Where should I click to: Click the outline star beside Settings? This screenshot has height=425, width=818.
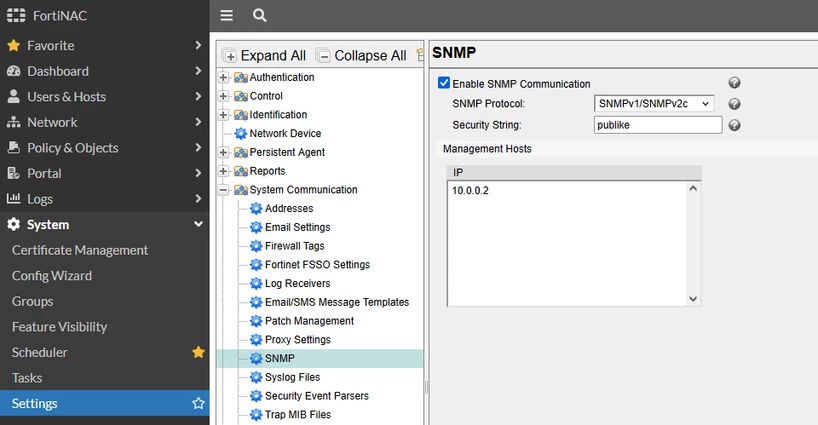(198, 403)
